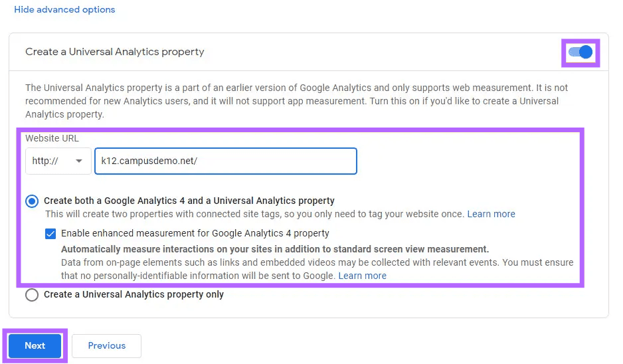Click the 'Create a Universal Analytics property' heading
Viewport: 623px width, 364px height.
pyautogui.click(x=115, y=52)
